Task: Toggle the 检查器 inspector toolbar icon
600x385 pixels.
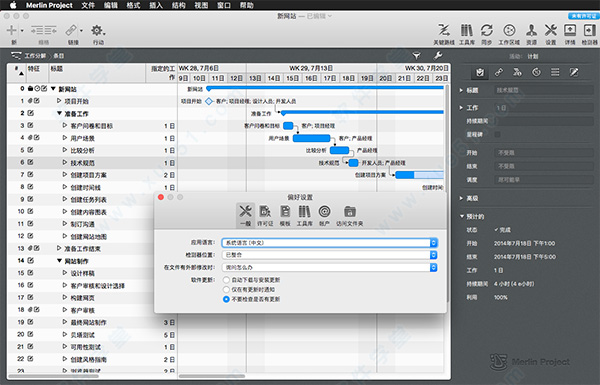Action: (589, 30)
